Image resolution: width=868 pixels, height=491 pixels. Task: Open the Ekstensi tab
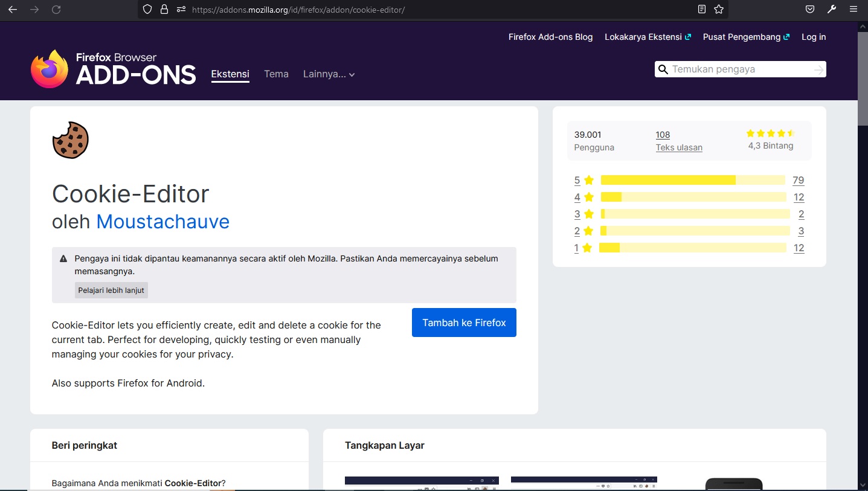coord(230,74)
